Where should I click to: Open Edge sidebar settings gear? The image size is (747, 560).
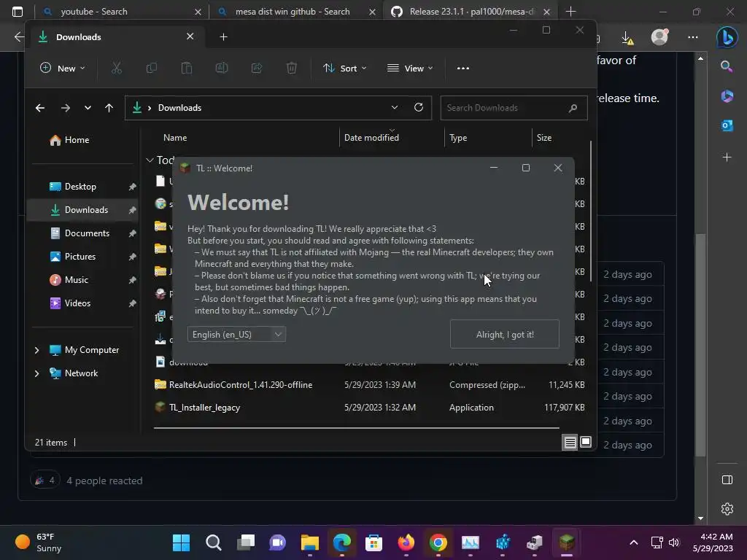point(727,509)
